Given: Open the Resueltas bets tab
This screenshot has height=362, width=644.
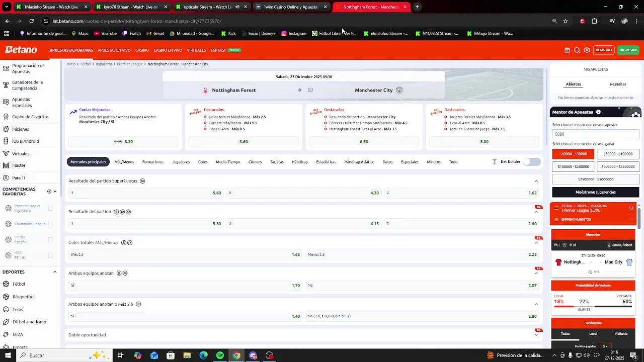Looking at the screenshot, I should (618, 84).
